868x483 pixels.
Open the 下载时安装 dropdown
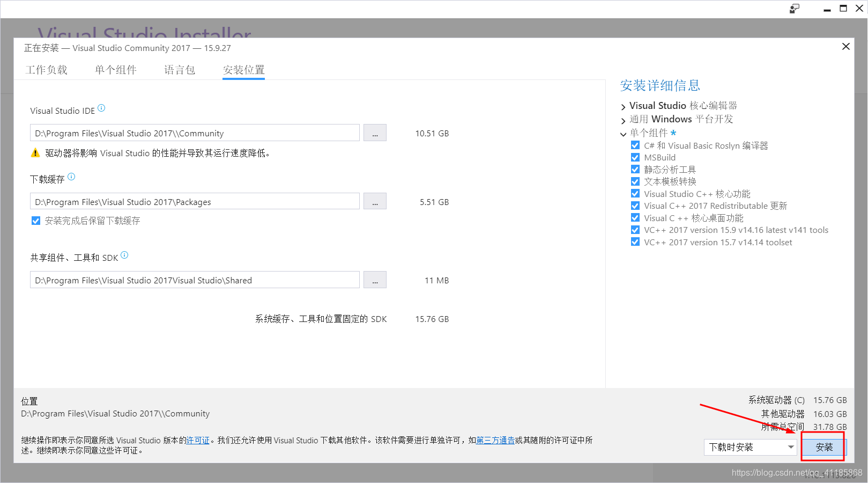[750, 447]
